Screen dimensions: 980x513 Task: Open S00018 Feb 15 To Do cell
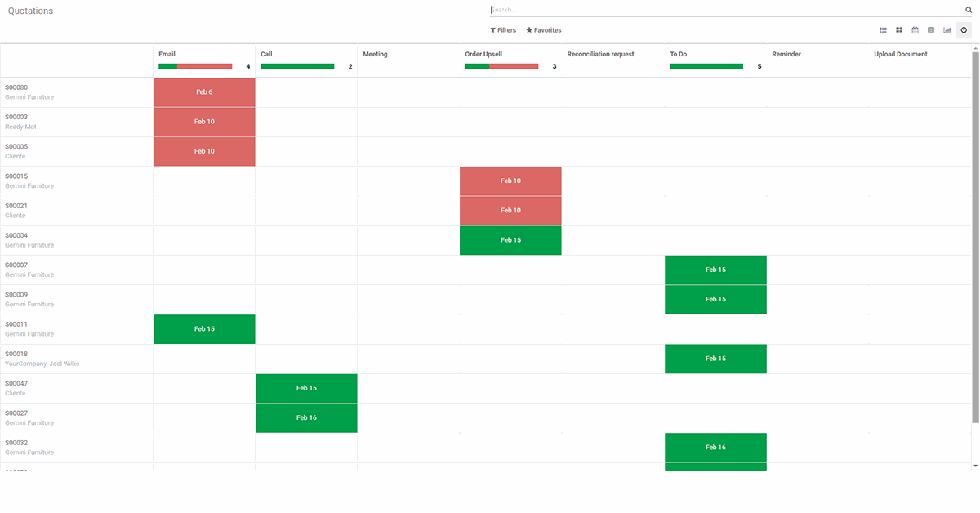(715, 359)
